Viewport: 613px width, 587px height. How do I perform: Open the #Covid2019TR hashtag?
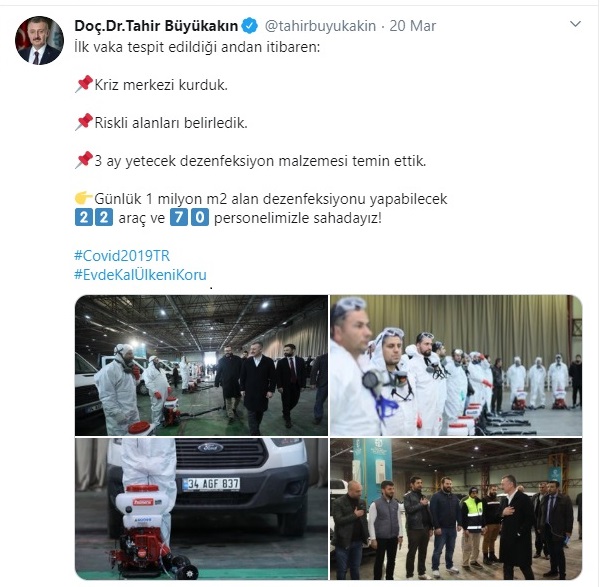(x=122, y=256)
